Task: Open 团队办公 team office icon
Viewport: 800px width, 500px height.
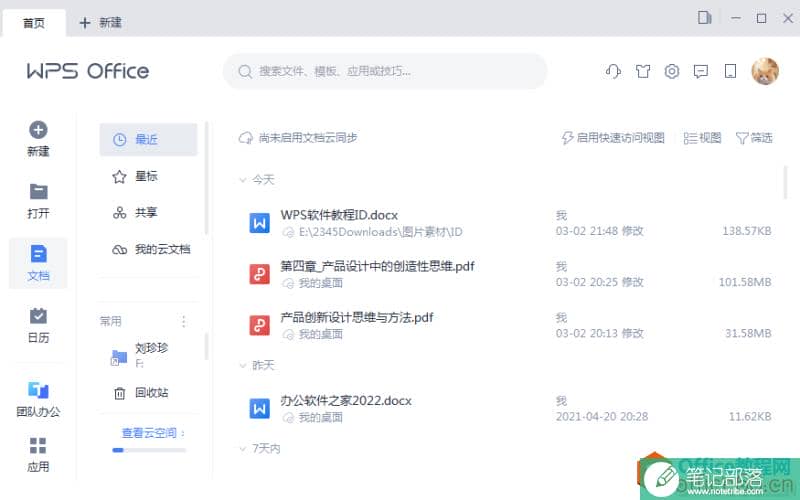Action: click(38, 390)
